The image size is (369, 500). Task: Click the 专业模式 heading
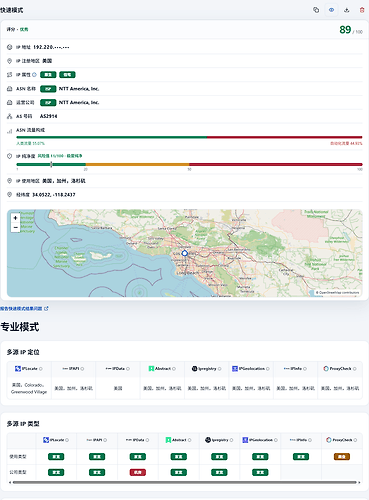pyautogui.click(x=20, y=327)
